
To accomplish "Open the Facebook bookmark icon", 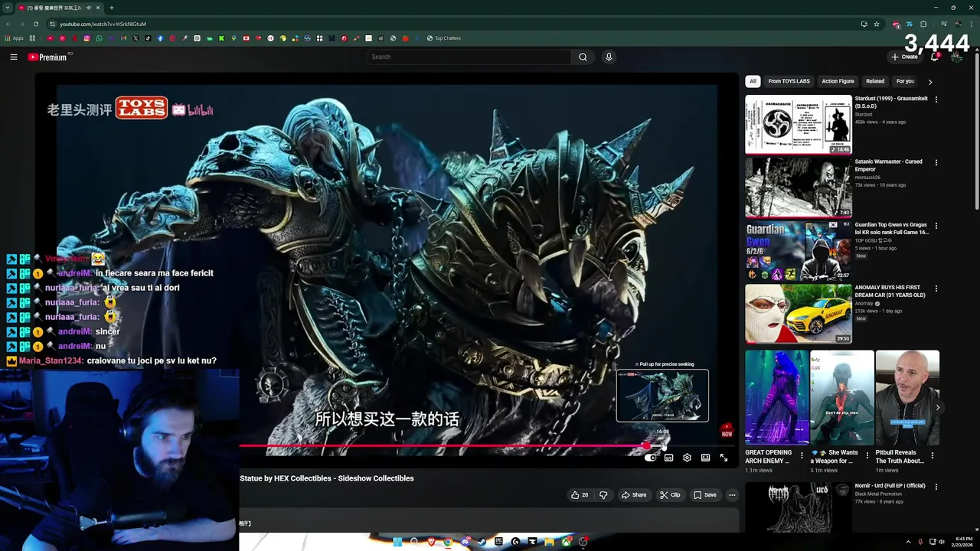I will tap(160, 38).
